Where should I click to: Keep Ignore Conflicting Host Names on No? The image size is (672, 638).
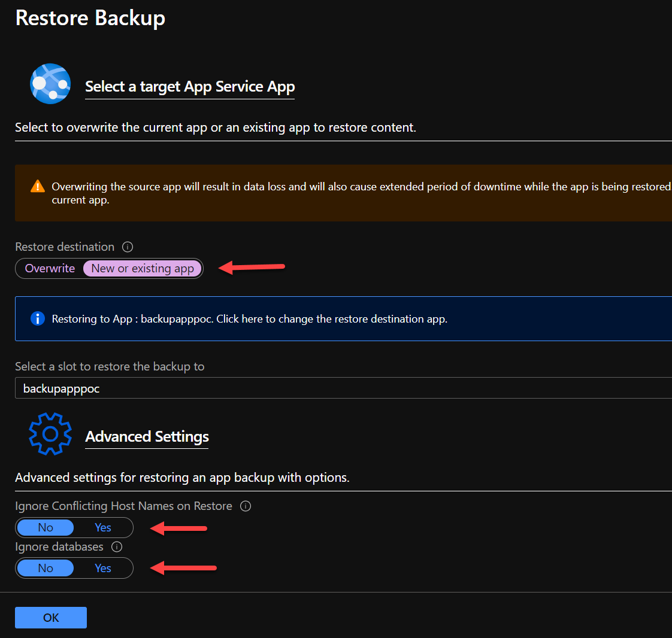tap(45, 527)
